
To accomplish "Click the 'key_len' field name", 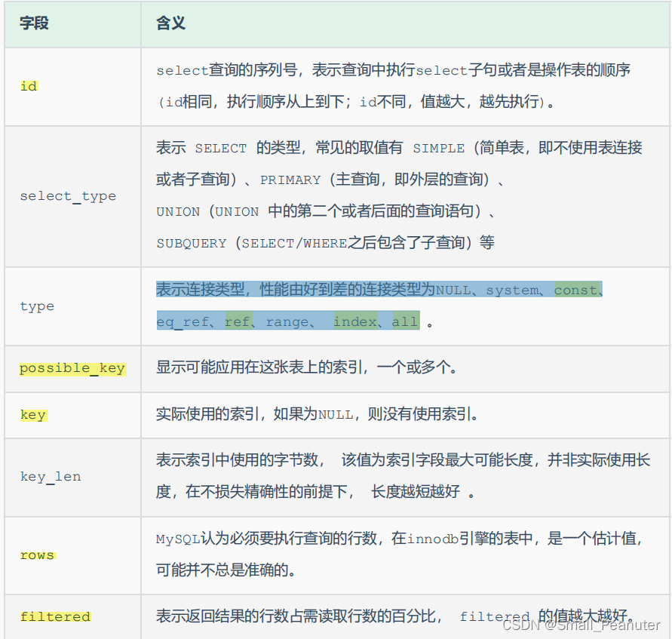I will (x=51, y=477).
